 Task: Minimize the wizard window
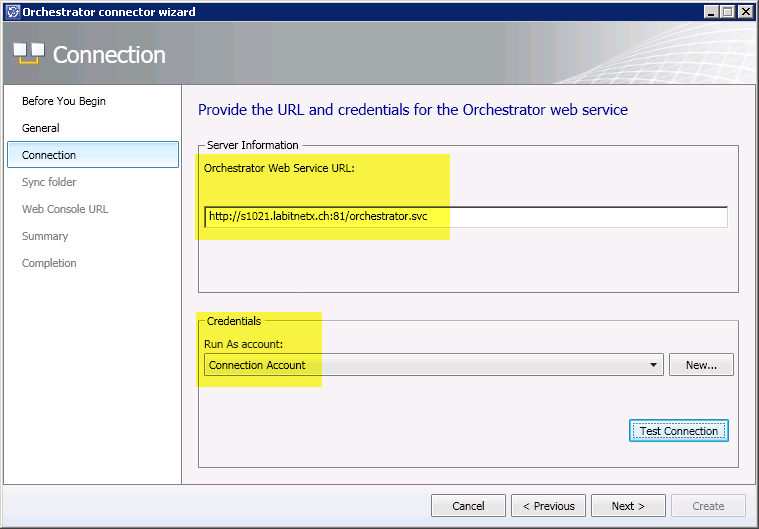tap(712, 12)
